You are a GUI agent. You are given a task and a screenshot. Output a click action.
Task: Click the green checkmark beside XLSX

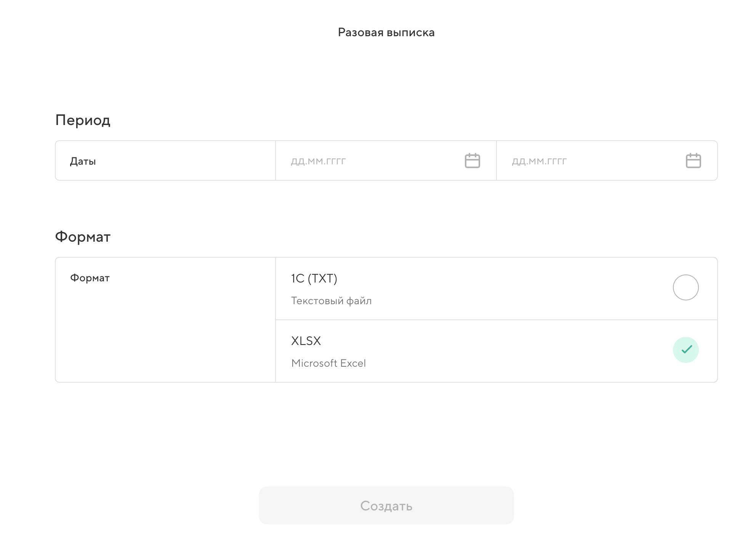[x=687, y=349]
